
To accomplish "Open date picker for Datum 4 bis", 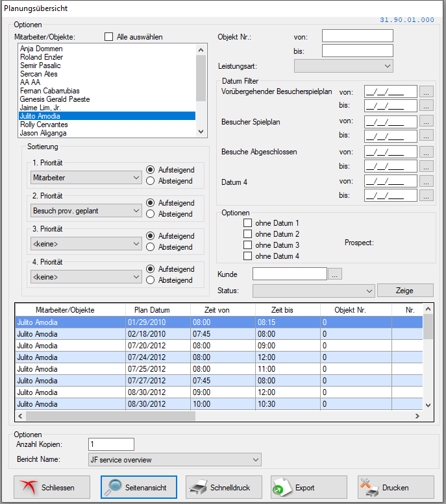I will click(x=426, y=195).
